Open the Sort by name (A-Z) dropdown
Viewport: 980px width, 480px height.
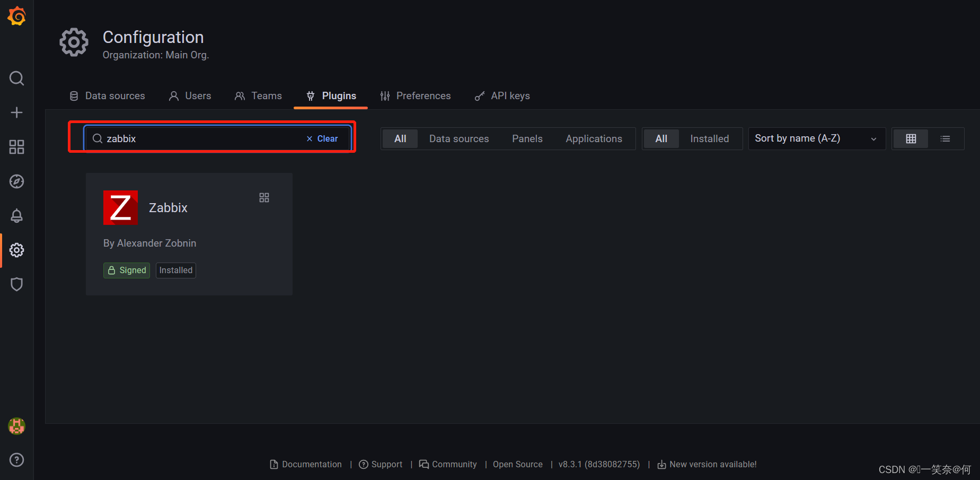click(817, 138)
